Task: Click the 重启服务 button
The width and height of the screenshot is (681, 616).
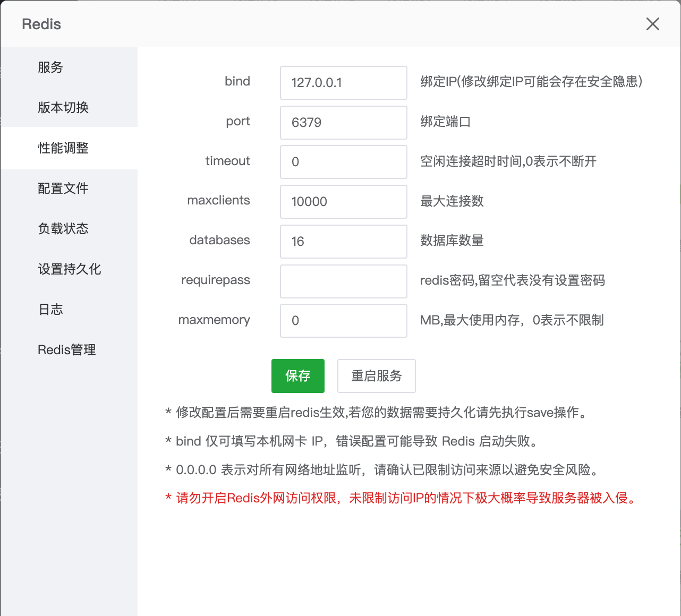Action: click(x=377, y=376)
